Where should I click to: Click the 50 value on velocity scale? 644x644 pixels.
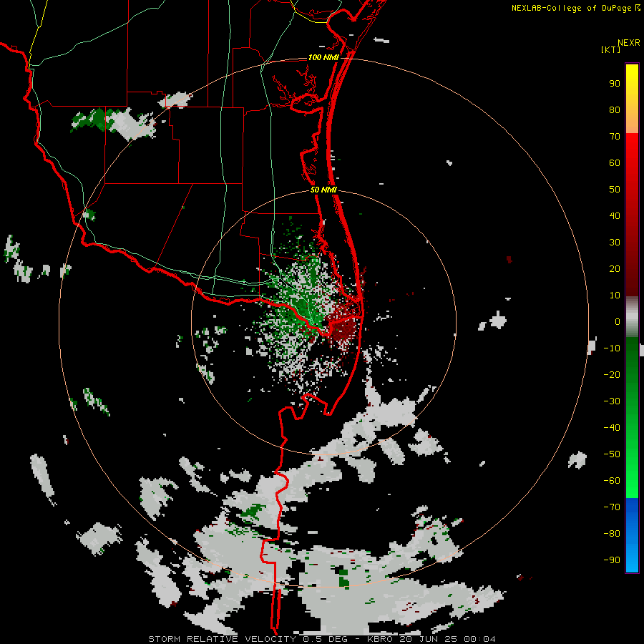[x=615, y=190]
